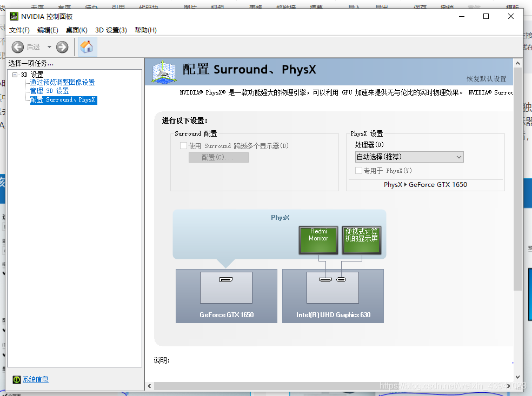Click the Back arrow toolbar icon
The image size is (532, 396).
(x=18, y=47)
